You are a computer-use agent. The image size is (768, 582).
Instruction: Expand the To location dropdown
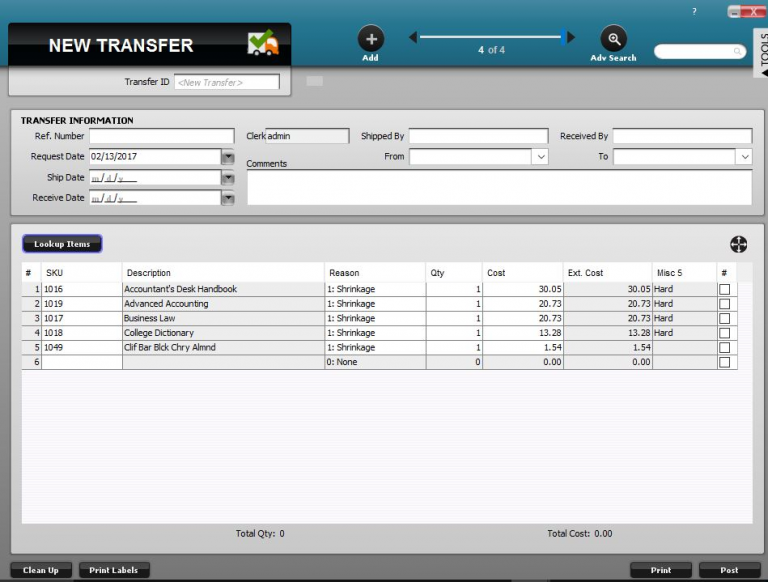pyautogui.click(x=743, y=157)
